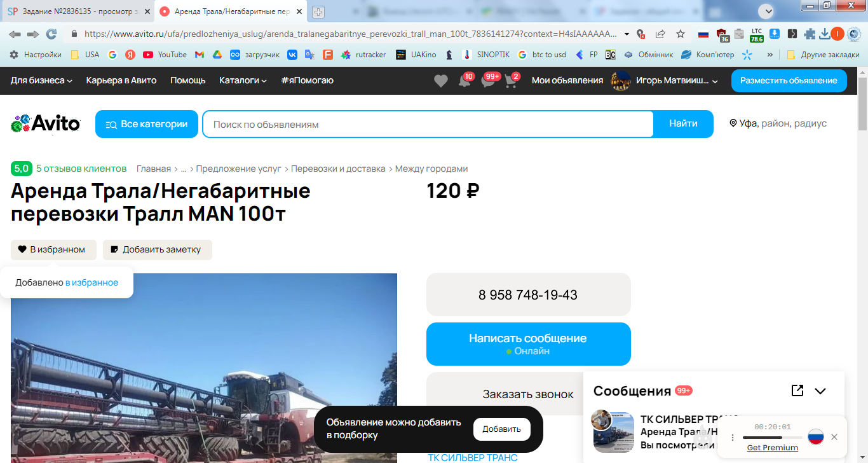Open a new browser tab
Image resolution: width=868 pixels, height=463 pixels.
tap(318, 11)
